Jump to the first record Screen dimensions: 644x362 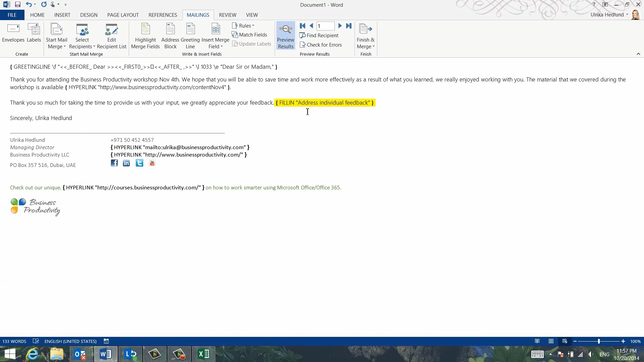302,26
